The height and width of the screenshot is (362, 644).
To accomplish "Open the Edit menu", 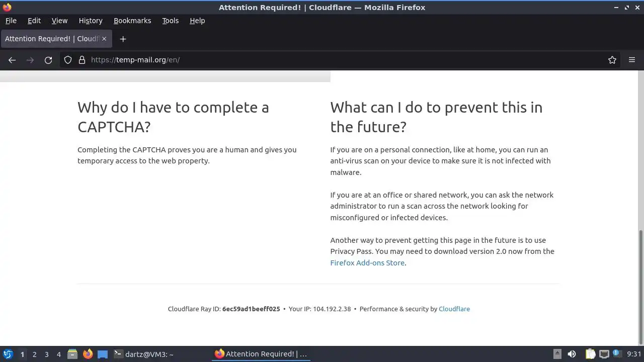I will pyautogui.click(x=34, y=21).
